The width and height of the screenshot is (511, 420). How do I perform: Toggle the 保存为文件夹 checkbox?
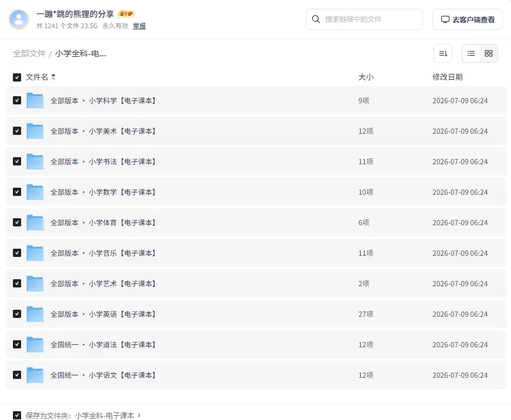[x=17, y=415]
